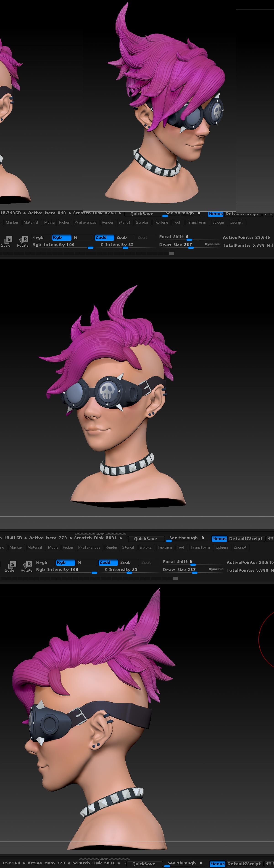
Task: Enable Mrgb in the Scratch Disk 5631 toolbar
Action: pos(45,562)
